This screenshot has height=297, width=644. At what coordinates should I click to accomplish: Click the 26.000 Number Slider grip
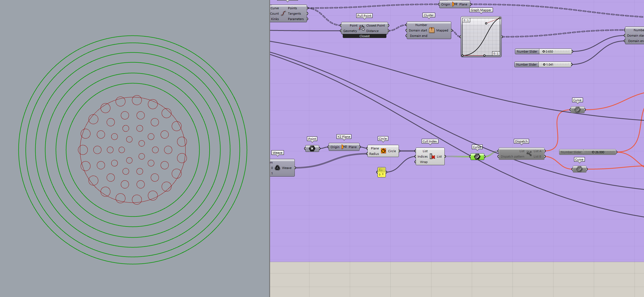(x=593, y=152)
